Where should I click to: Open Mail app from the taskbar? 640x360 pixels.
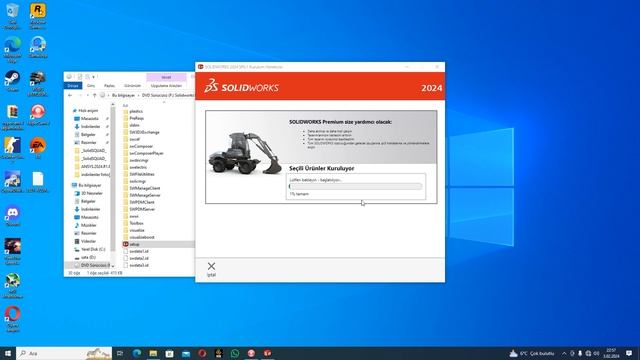click(x=186, y=353)
